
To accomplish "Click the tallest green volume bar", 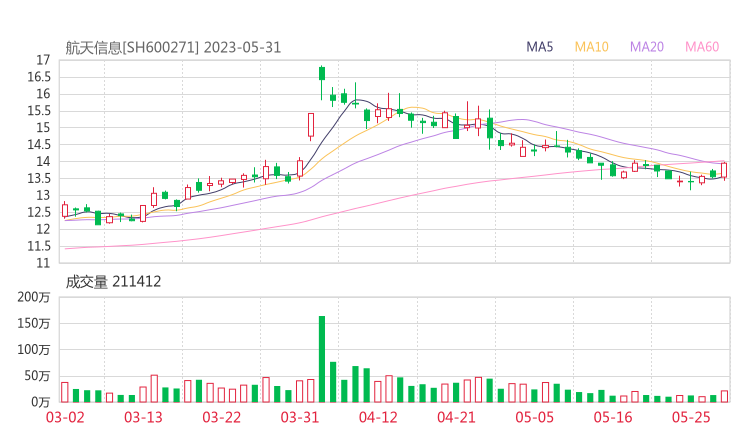I will pyautogui.click(x=322, y=358).
